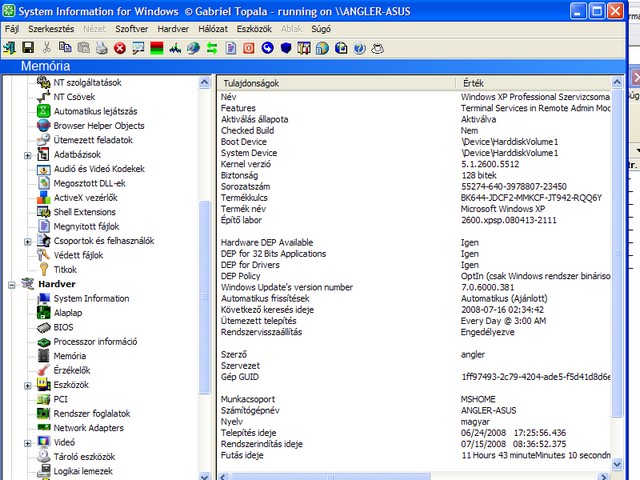Click the orange square circle icon
Image resolution: width=640 pixels, height=480 pixels.
point(249,48)
